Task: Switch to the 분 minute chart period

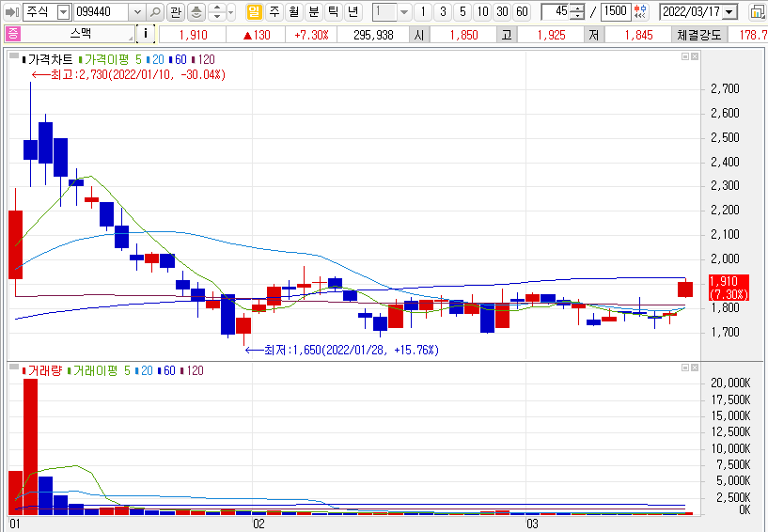Action: (313, 12)
